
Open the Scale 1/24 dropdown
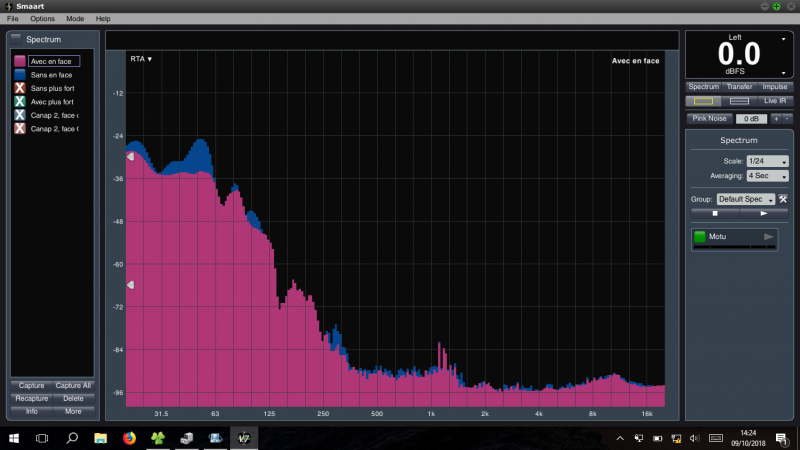pyautogui.click(x=767, y=161)
